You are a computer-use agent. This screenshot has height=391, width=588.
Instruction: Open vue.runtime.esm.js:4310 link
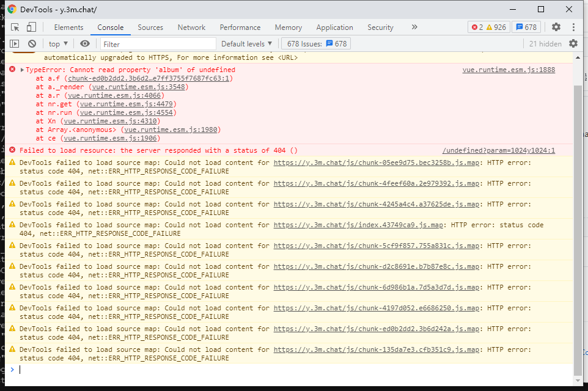(x=110, y=121)
